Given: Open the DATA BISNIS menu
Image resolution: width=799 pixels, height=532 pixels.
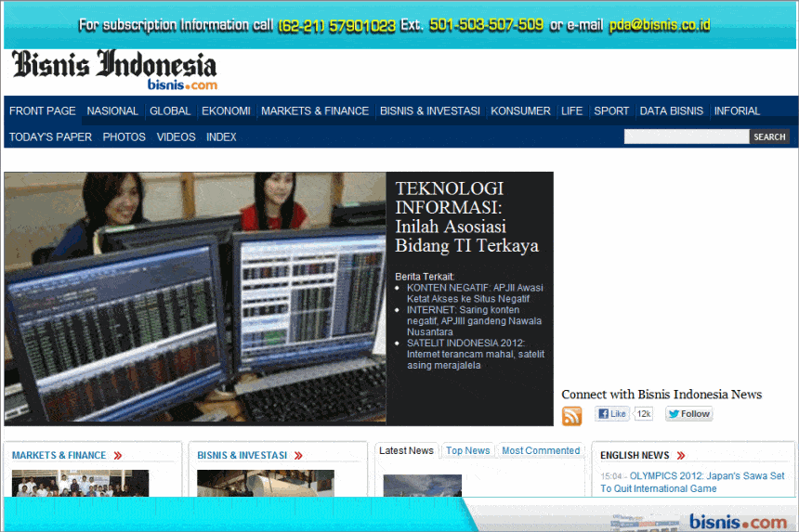Looking at the screenshot, I should coord(671,111).
